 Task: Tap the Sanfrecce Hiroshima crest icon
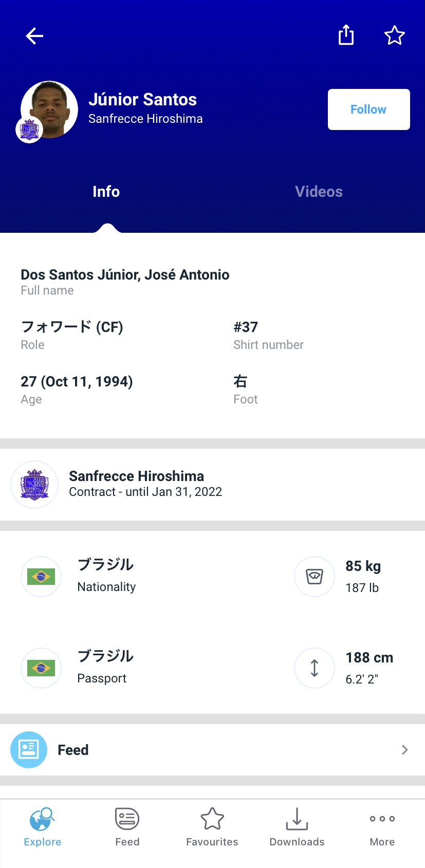34,485
